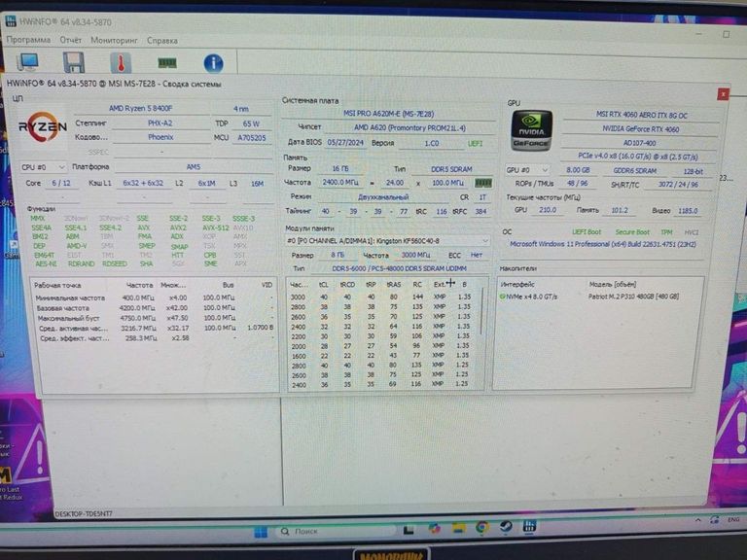Image resolution: width=747 pixels, height=560 pixels.
Task: Click the tCL column header
Action: [324, 285]
